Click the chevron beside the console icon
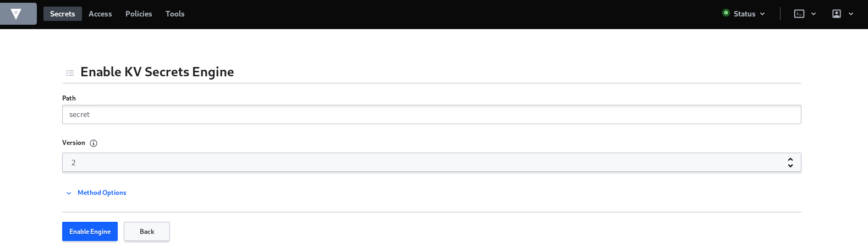Screen dimensions: 868x252 tap(814, 14)
